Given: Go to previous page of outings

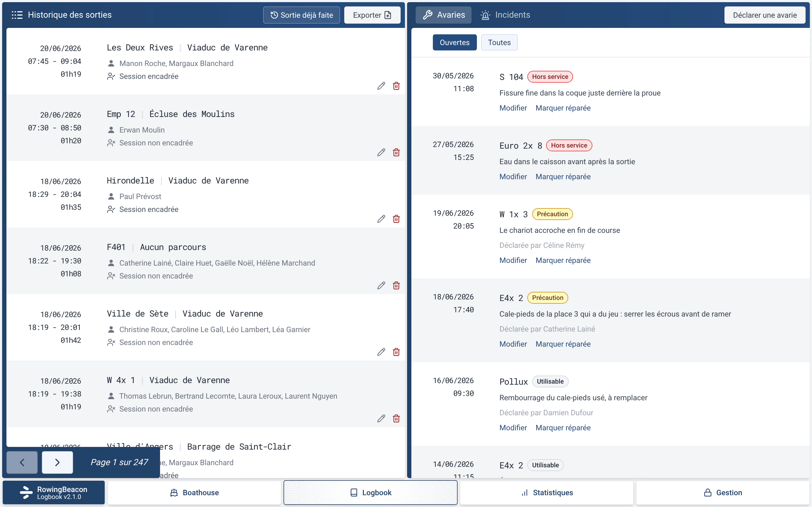Looking at the screenshot, I should tap(22, 462).
